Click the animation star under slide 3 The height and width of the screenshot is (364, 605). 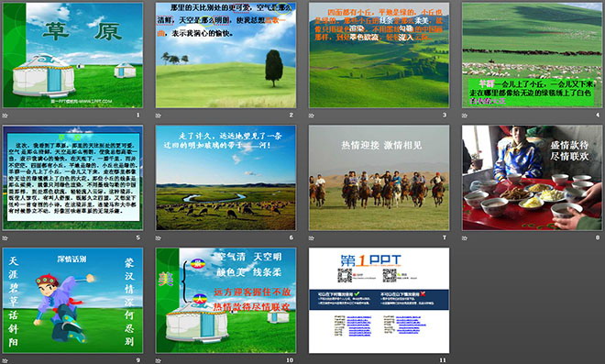tap(312, 115)
